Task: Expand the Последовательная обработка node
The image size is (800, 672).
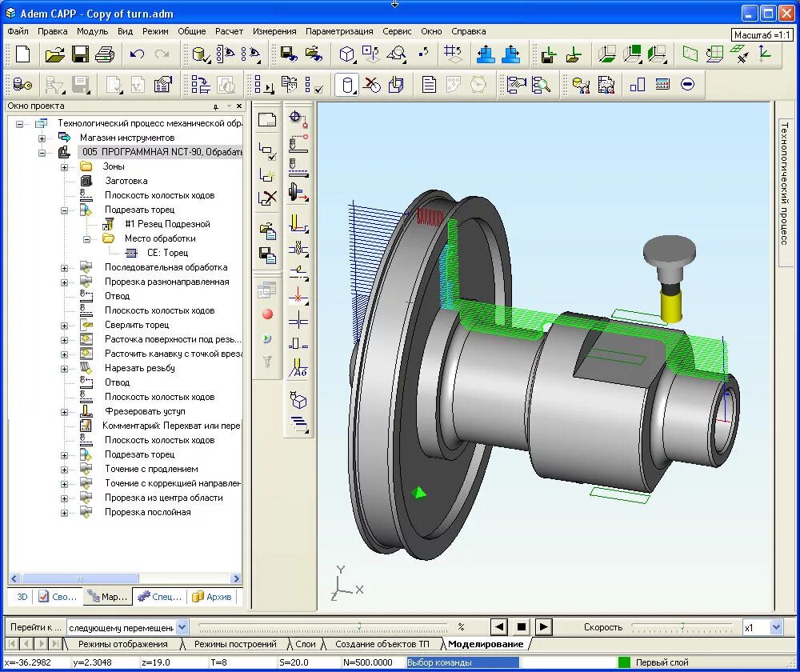Action: pos(64,268)
